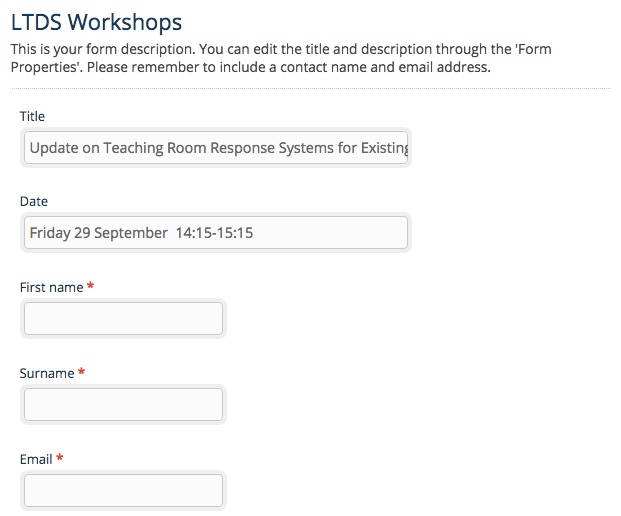The image size is (621, 516).
Task: Click the 'Surname' label text
Action: coord(47,374)
